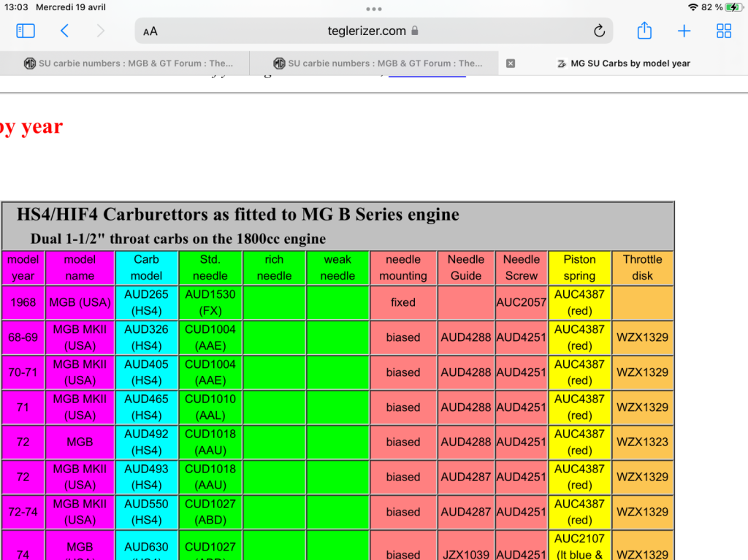Viewport: 748px width, 560px height.
Task: Open a new tab with plus icon
Action: point(684,31)
